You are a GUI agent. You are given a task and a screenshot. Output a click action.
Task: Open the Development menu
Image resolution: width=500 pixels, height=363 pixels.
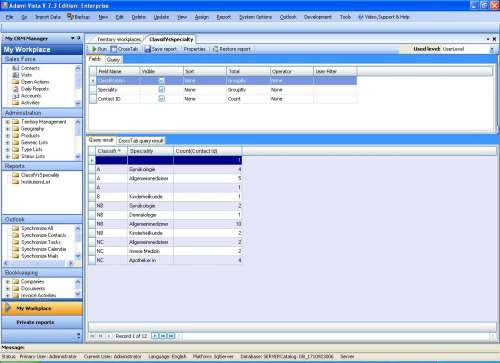coord(318,17)
